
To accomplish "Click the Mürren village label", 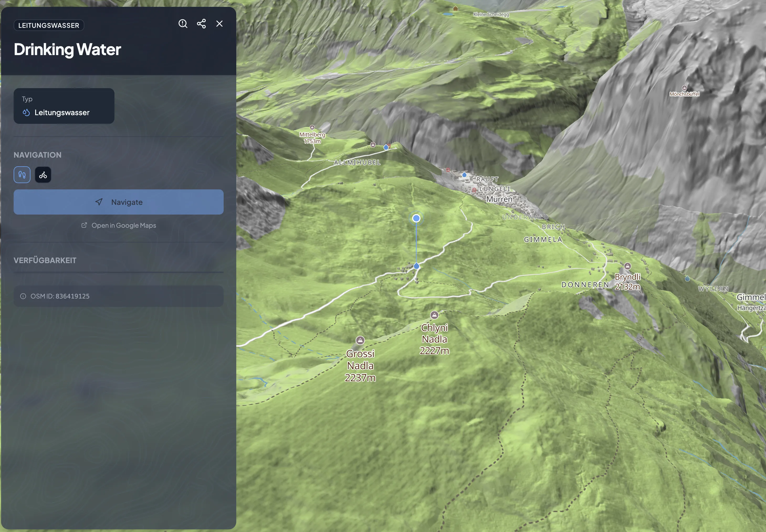I will coord(499,199).
